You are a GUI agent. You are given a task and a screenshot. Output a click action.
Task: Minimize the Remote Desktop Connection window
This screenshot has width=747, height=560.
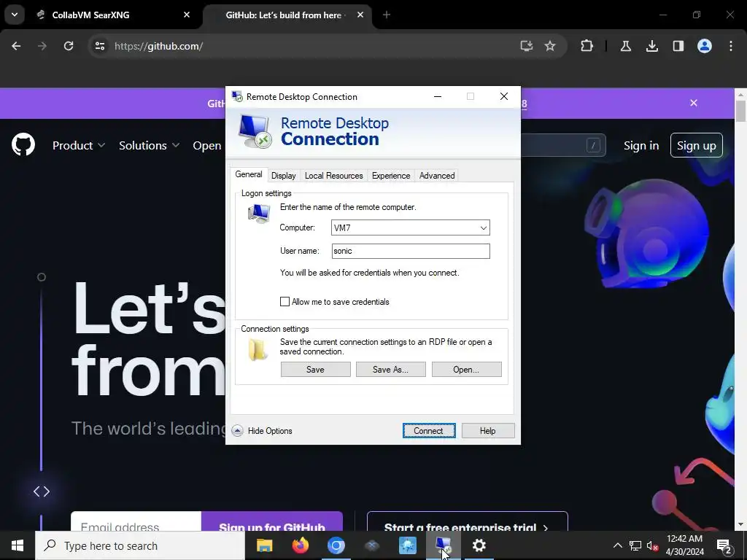438,96
